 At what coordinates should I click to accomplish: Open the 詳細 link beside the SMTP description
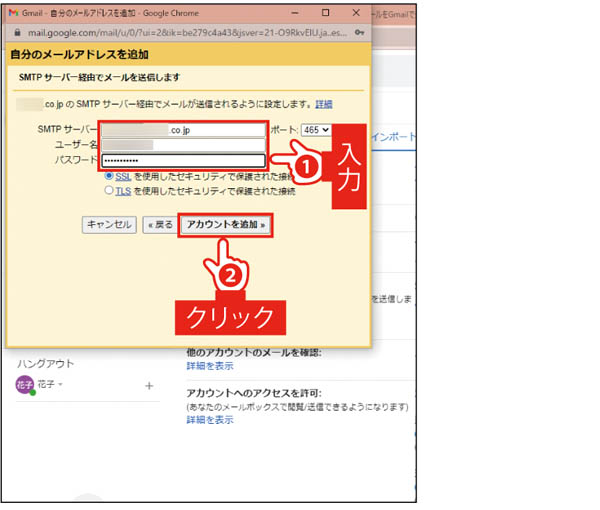(324, 104)
